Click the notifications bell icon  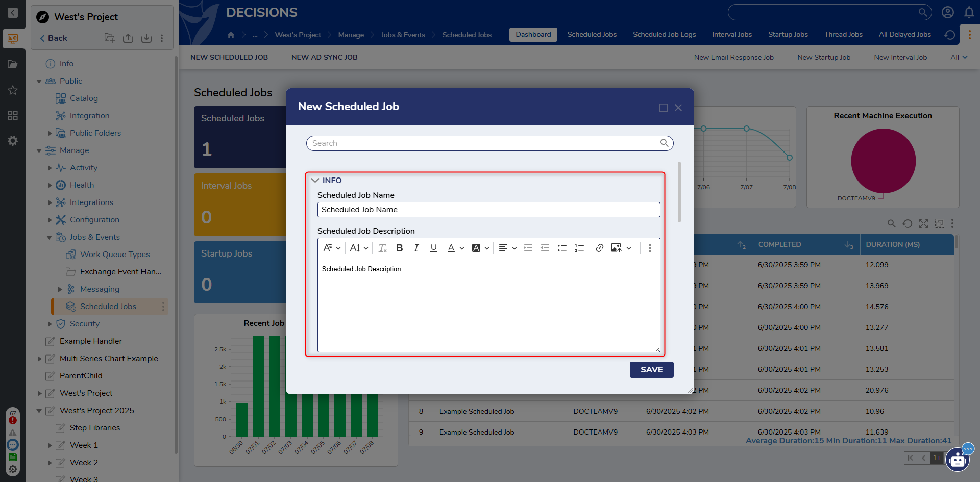coord(969,12)
